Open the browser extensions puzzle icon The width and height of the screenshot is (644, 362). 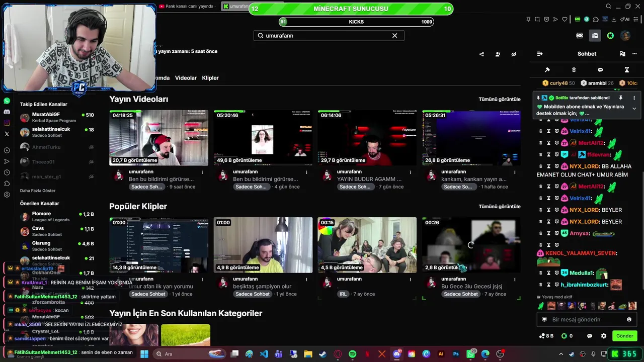[x=596, y=19]
